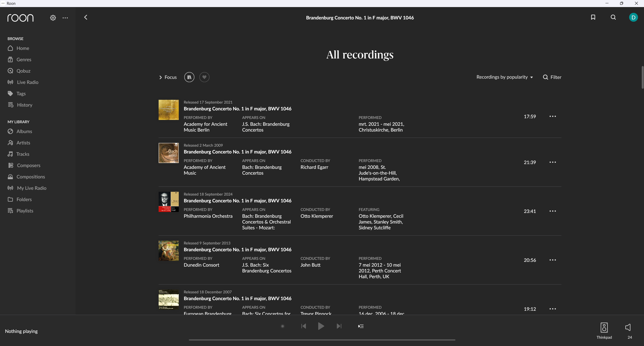Image resolution: width=644 pixels, height=346 pixels.
Task: Click the Compositions icon in My Library
Action: 10,177
